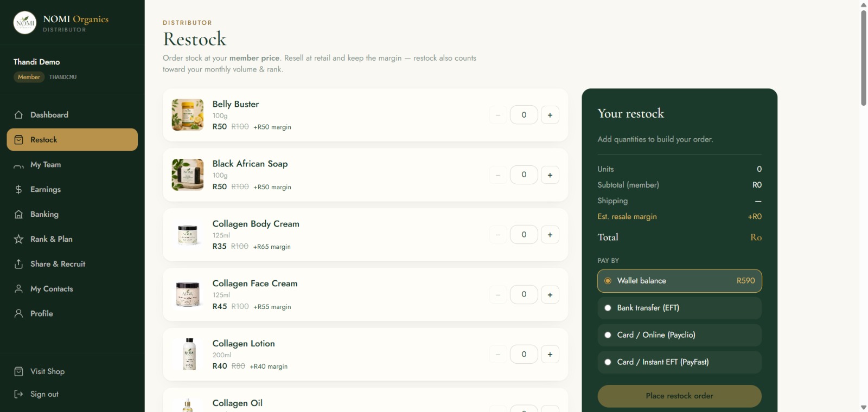Click the Profile user icon
The height and width of the screenshot is (412, 868).
[18, 313]
